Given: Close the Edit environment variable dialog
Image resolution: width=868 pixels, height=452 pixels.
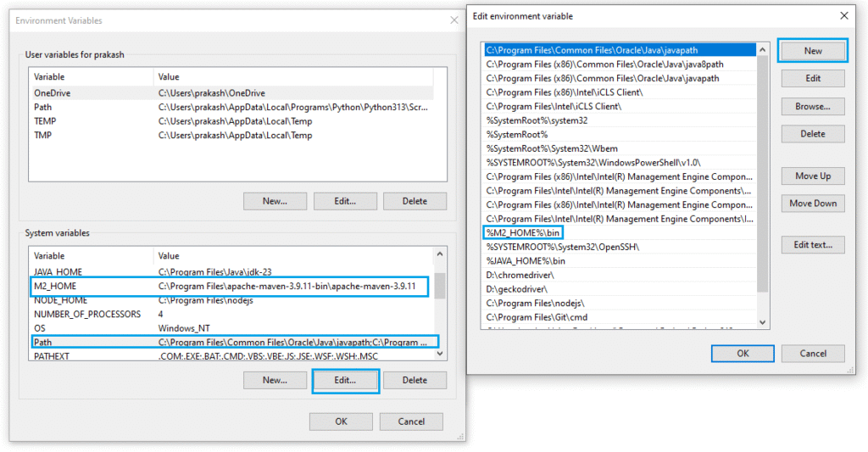Looking at the screenshot, I should pyautogui.click(x=843, y=16).
